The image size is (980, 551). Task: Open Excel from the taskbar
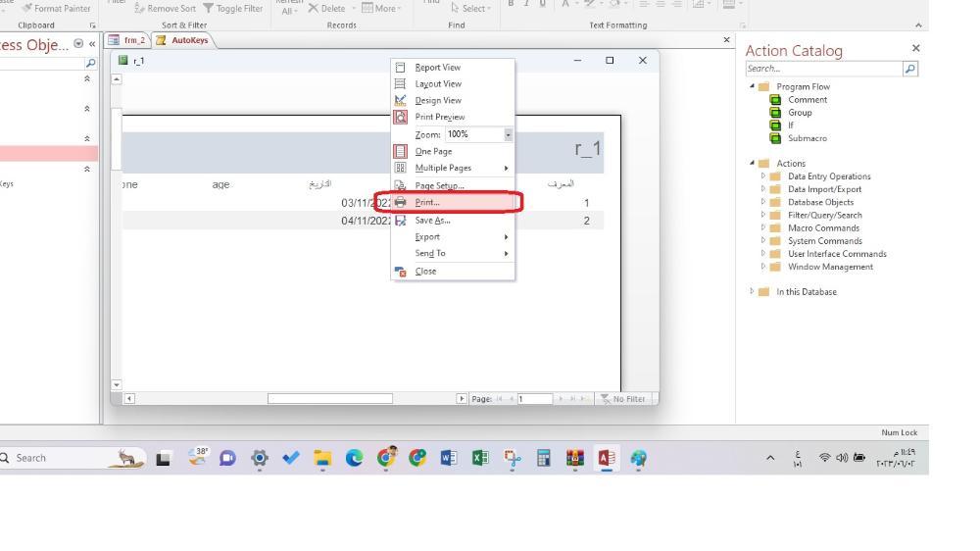tap(480, 459)
